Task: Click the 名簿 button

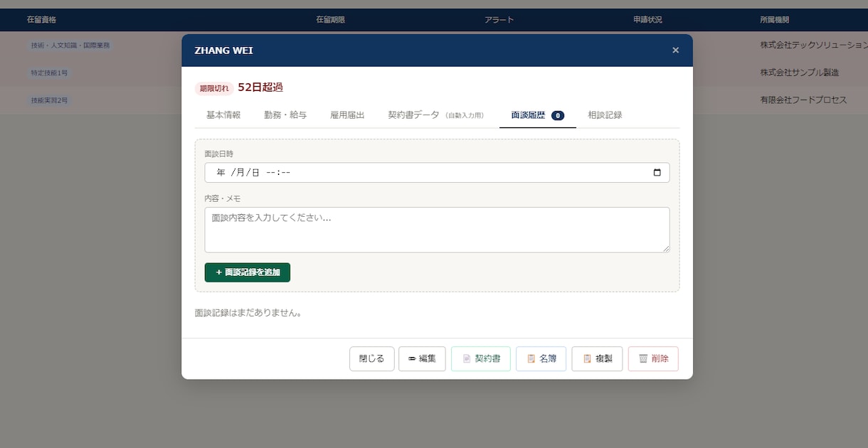Action: pos(541,359)
